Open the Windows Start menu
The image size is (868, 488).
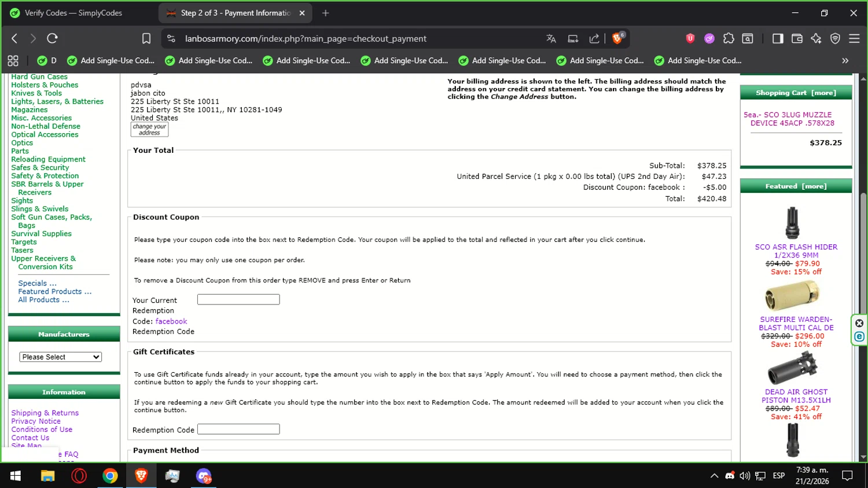[x=16, y=476]
